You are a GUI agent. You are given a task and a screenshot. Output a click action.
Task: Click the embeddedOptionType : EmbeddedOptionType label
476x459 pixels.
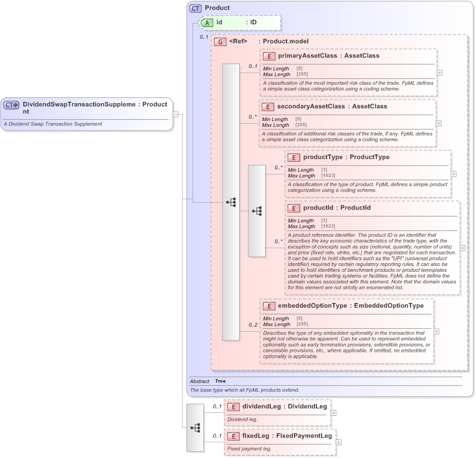(x=351, y=306)
